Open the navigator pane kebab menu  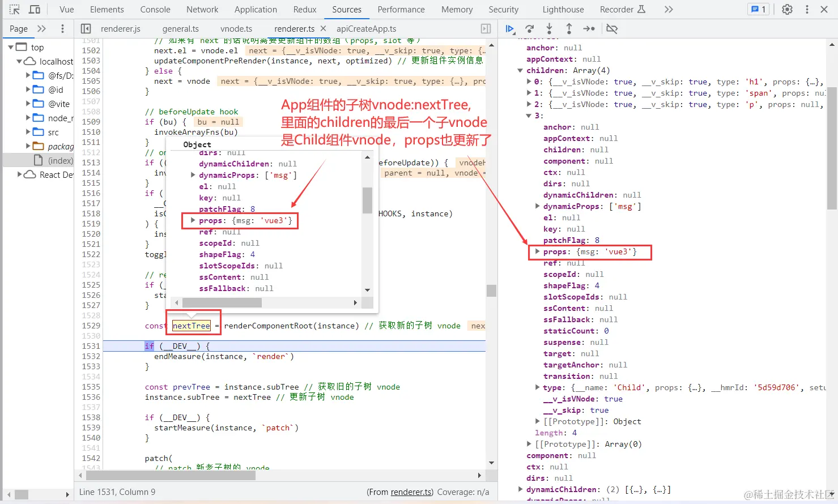(x=62, y=29)
